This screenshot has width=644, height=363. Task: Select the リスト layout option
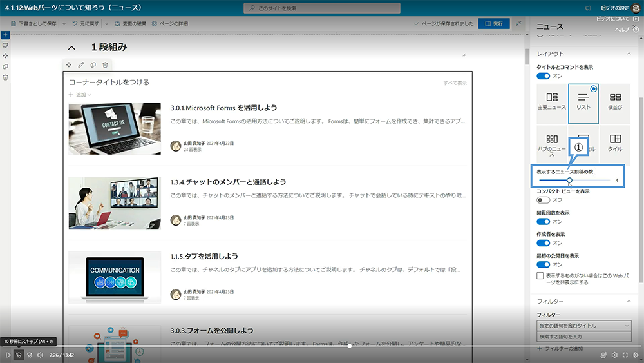point(583,104)
